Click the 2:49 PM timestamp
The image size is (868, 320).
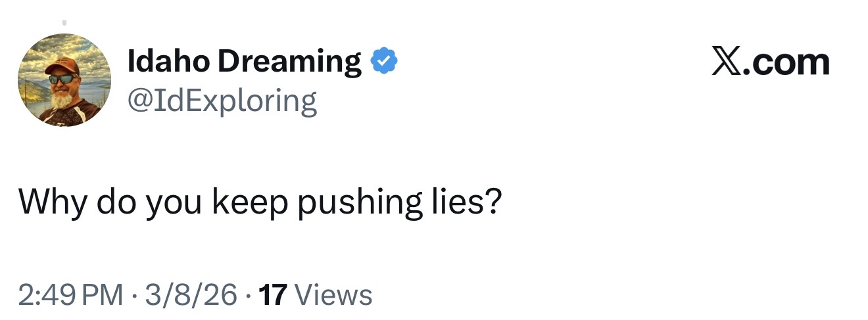(70, 295)
